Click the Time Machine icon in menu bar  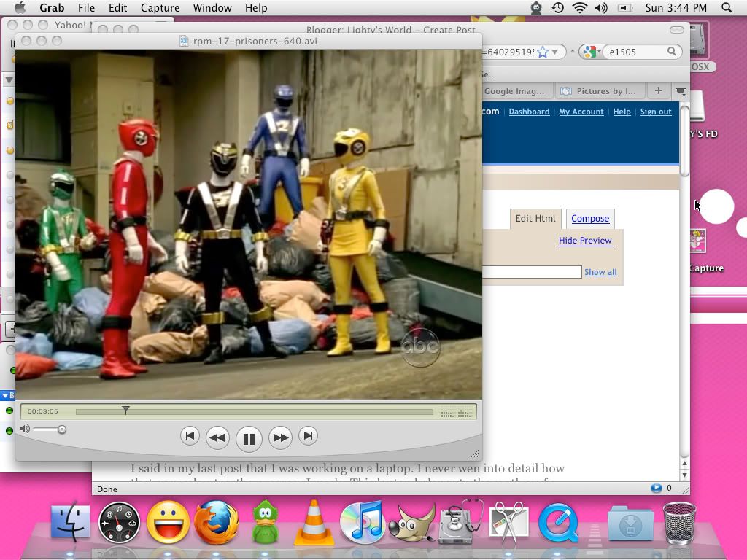tap(558, 7)
